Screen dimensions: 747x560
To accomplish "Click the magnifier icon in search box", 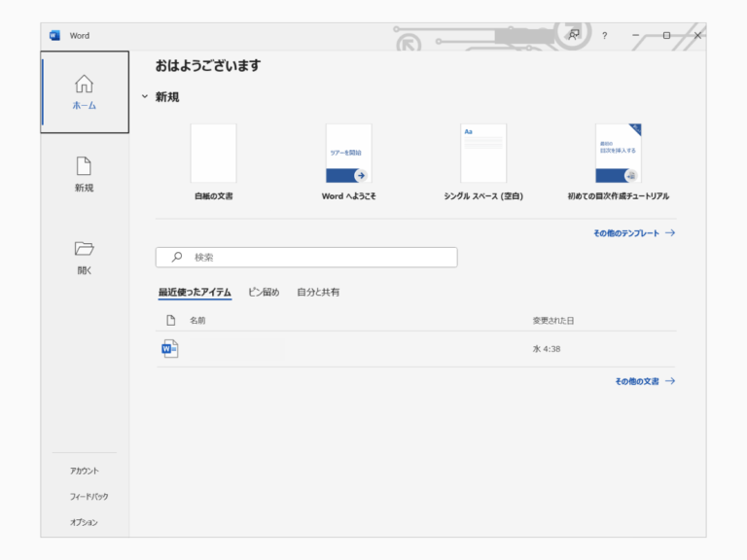I will point(177,258).
